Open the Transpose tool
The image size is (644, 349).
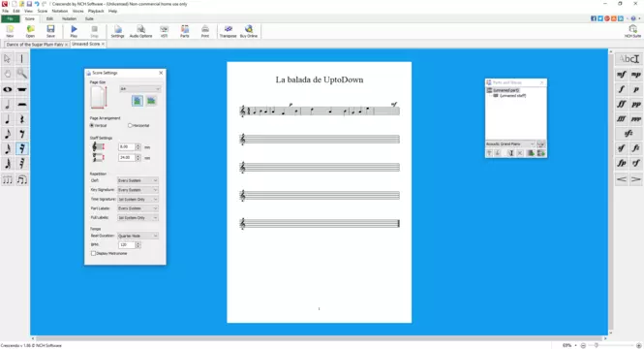pos(228,31)
